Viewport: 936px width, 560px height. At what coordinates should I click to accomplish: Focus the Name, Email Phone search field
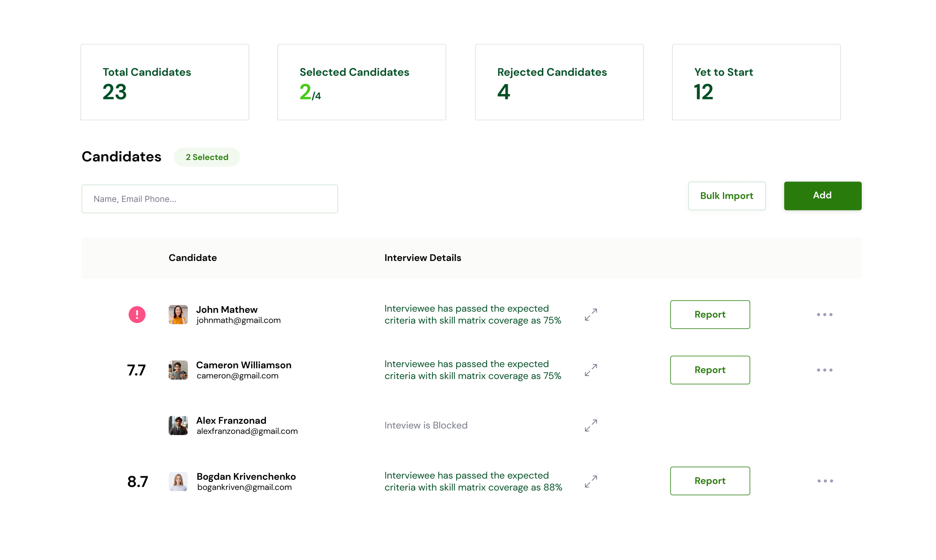click(x=210, y=199)
